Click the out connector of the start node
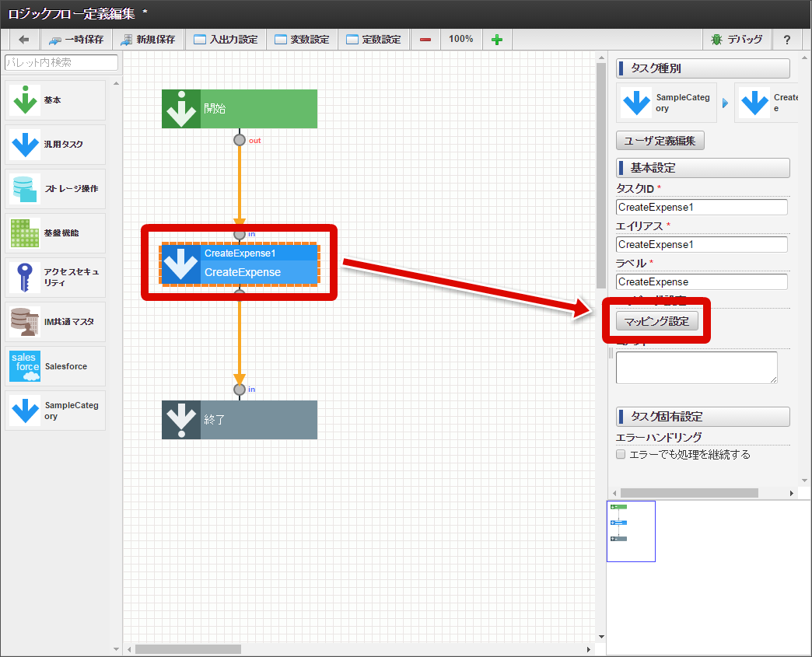Image resolution: width=812 pixels, height=657 pixels. [x=240, y=140]
